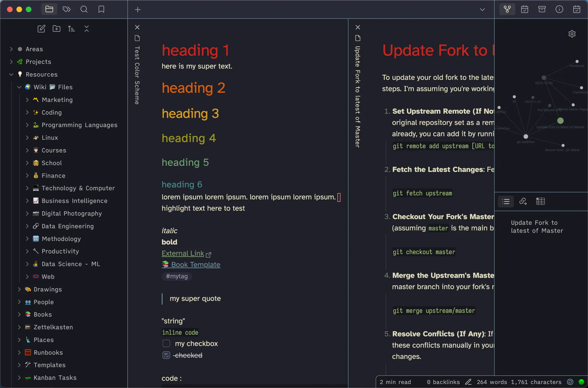This screenshot has width=588, height=388.
Task: Check the 'my checkbox' checkbox
Action: [x=166, y=343]
